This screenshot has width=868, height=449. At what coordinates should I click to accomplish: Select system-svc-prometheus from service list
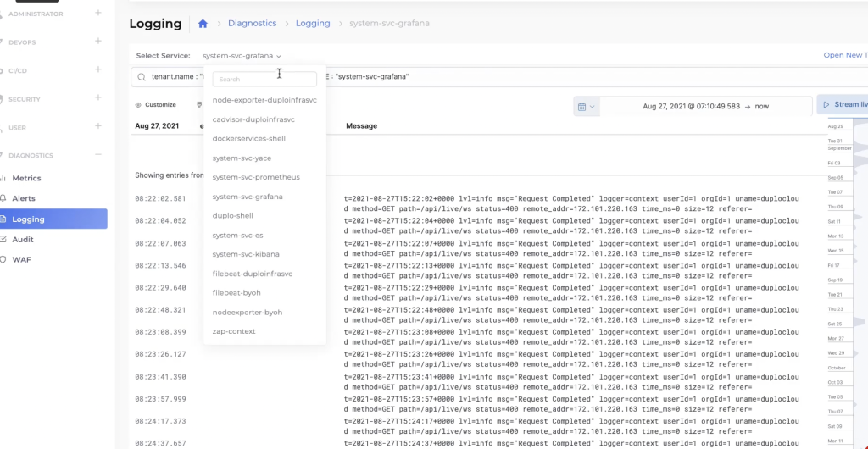point(256,177)
